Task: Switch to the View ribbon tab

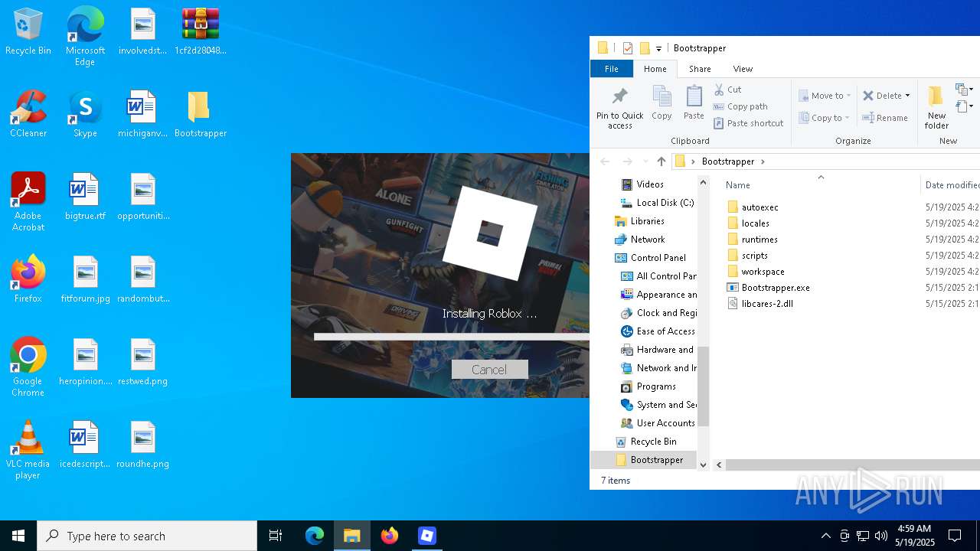Action: point(743,69)
